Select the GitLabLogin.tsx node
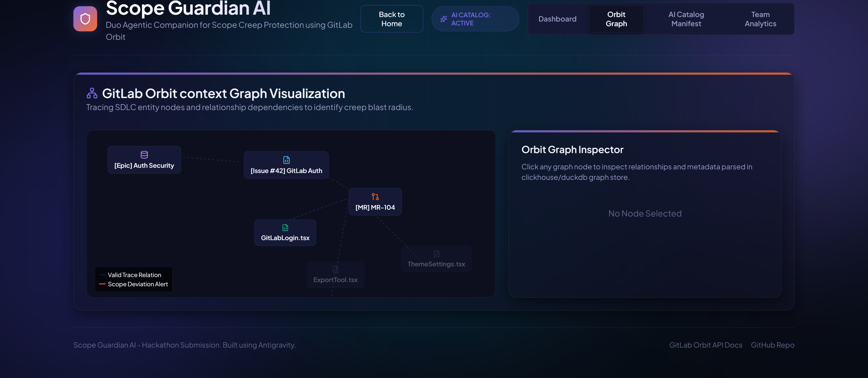Screen dimensions: 868x378 (285, 233)
